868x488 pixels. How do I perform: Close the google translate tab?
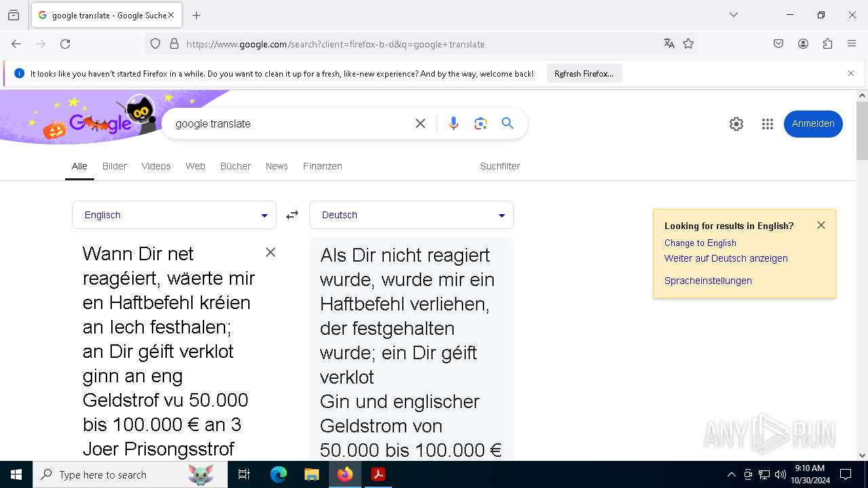(171, 15)
